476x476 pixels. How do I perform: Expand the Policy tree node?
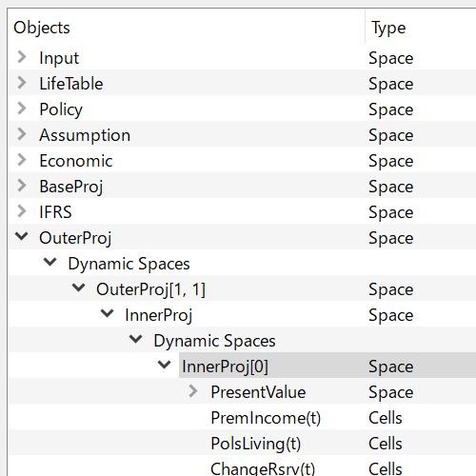(x=22, y=109)
